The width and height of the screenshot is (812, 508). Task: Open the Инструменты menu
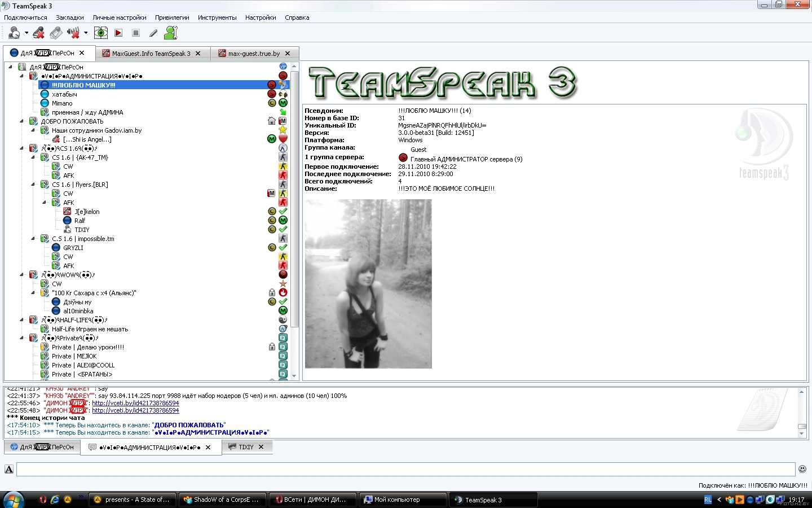pos(217,17)
